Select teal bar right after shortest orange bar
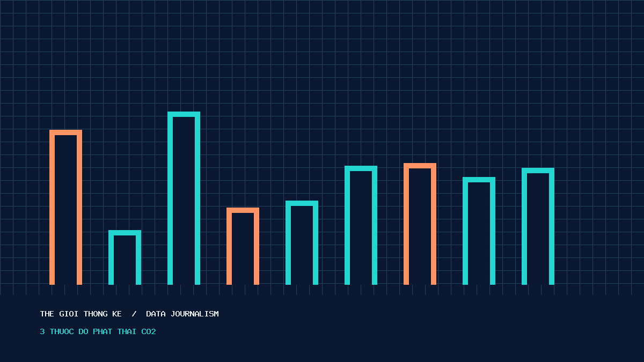The height and width of the screenshot is (362, 644). pos(302,242)
